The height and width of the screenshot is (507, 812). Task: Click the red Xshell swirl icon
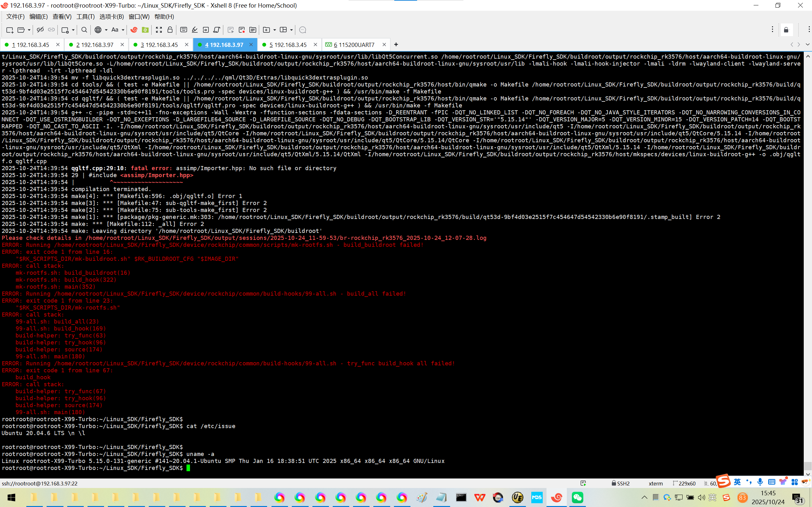pyautogui.click(x=134, y=30)
